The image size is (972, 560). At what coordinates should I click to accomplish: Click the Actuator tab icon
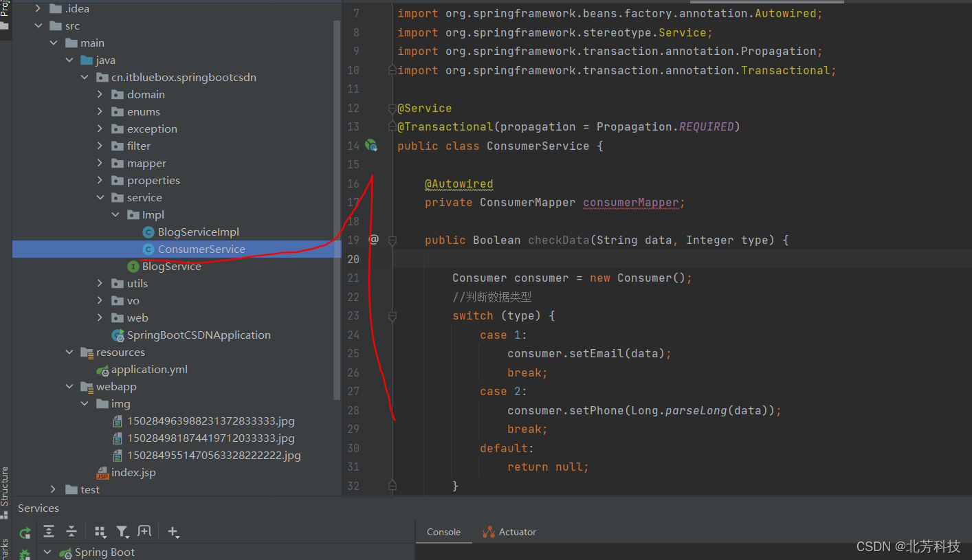coord(489,532)
